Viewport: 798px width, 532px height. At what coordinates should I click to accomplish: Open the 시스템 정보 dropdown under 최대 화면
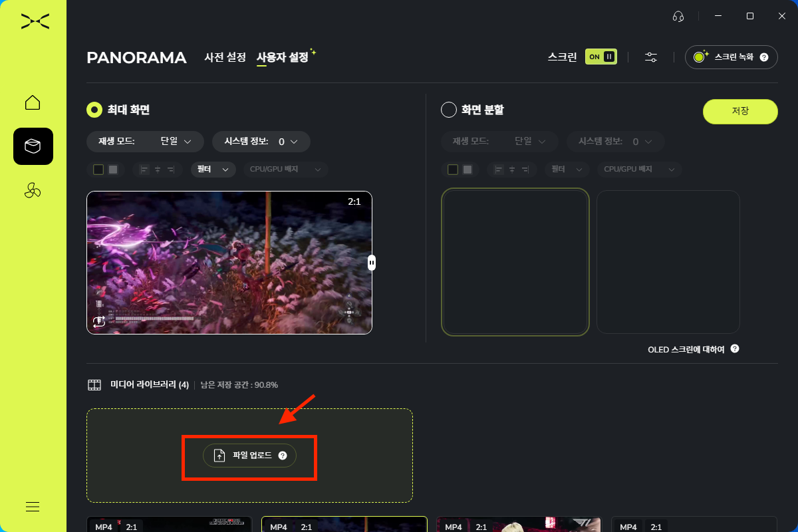coord(261,142)
